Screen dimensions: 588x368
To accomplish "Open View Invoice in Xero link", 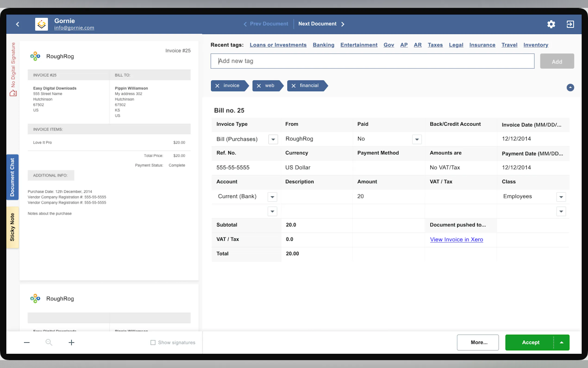I will coord(456,239).
